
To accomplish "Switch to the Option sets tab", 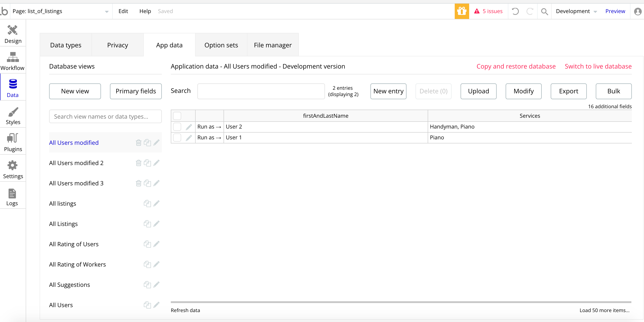I will pyautogui.click(x=221, y=45).
